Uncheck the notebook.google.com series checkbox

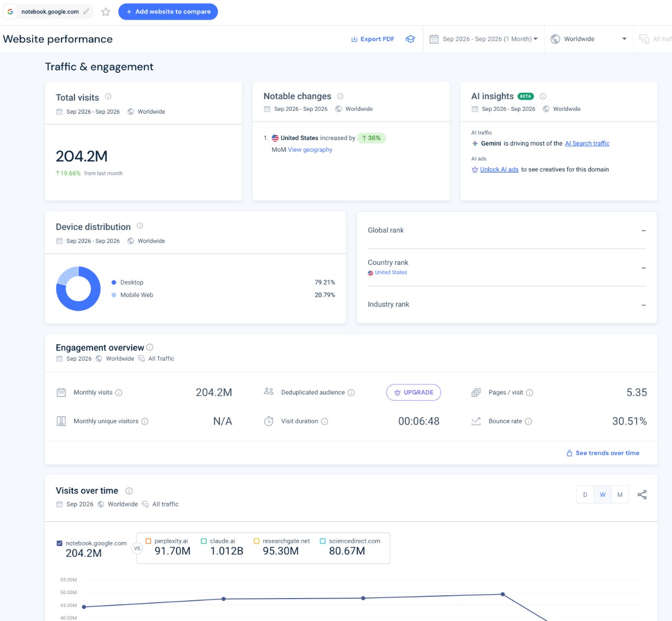pyautogui.click(x=59, y=543)
